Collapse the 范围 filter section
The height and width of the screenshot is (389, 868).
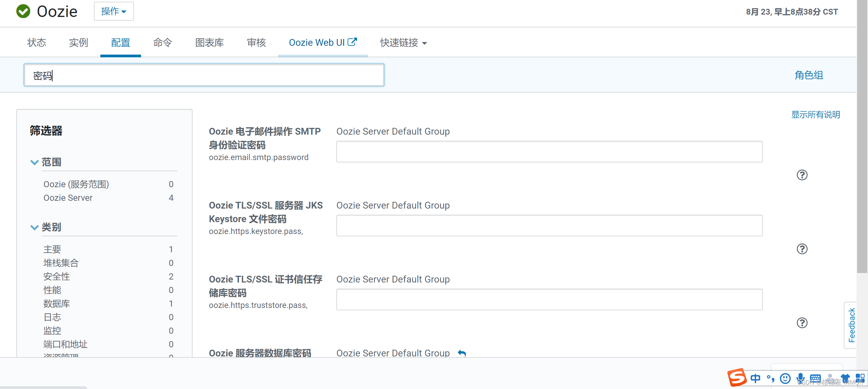click(x=34, y=162)
